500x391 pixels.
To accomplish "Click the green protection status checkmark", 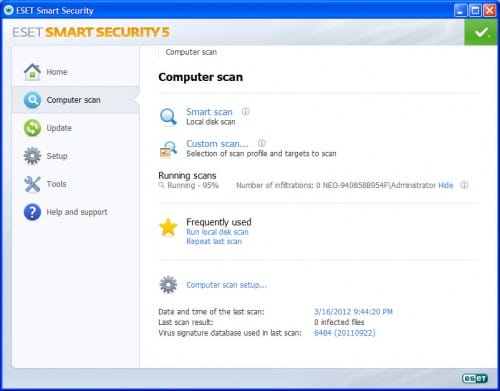I will coord(481,32).
